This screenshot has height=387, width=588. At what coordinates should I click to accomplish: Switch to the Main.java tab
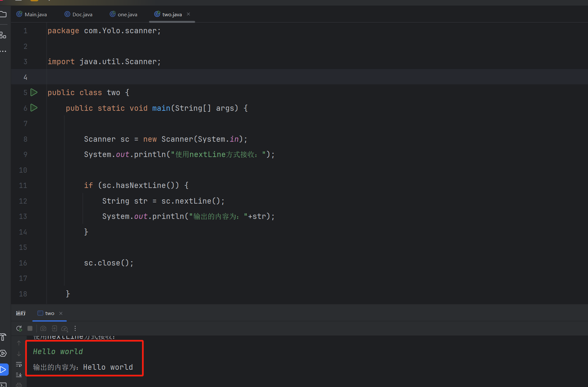[32, 14]
